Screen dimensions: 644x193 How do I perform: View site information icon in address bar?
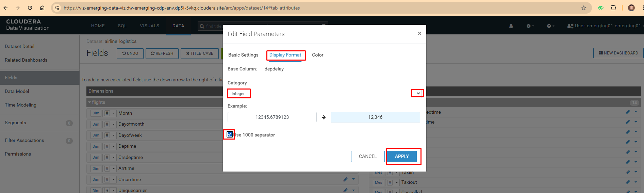click(x=57, y=8)
